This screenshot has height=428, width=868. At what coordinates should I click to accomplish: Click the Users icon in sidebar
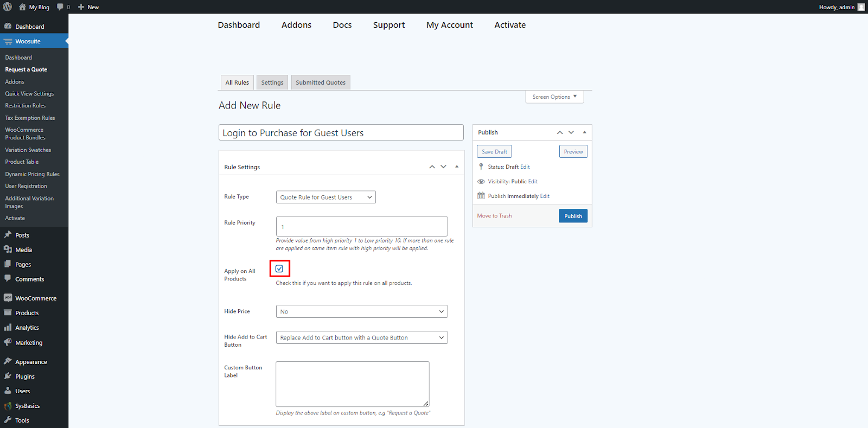point(8,391)
